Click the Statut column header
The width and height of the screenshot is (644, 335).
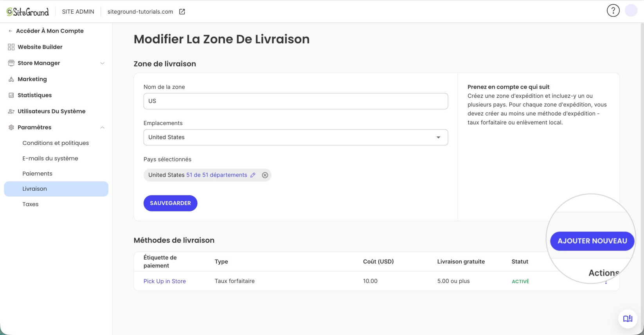tap(520, 262)
